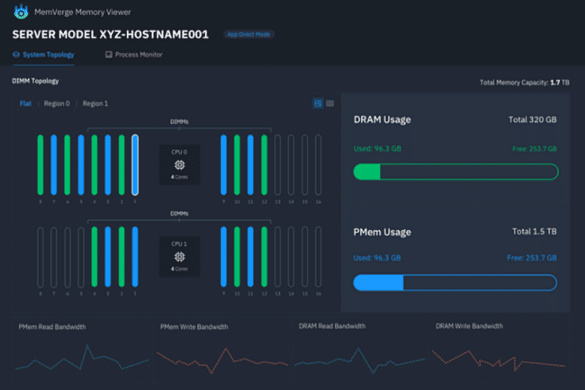Switch to grid topology view icon

click(x=318, y=103)
